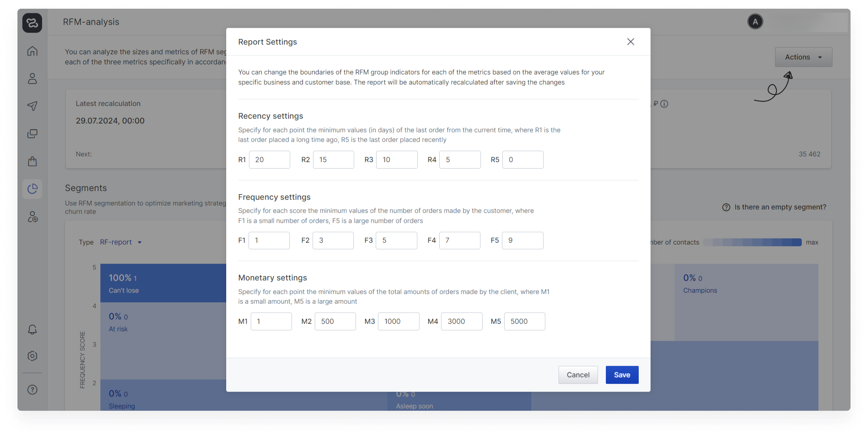
Task: Open the Home icon in sidebar
Action: pos(32,51)
